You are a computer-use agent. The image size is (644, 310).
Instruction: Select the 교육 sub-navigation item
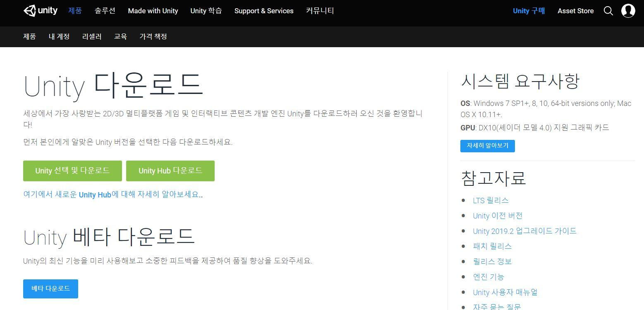click(120, 36)
